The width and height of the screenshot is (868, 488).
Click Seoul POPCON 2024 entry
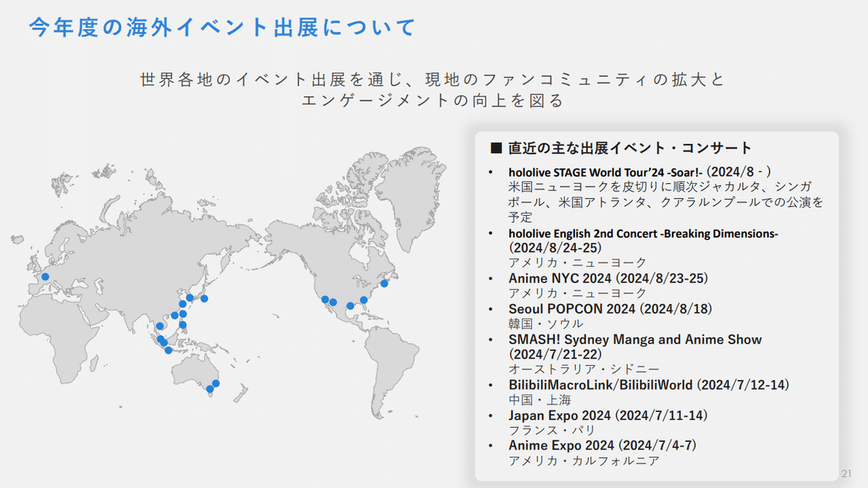tap(610, 308)
